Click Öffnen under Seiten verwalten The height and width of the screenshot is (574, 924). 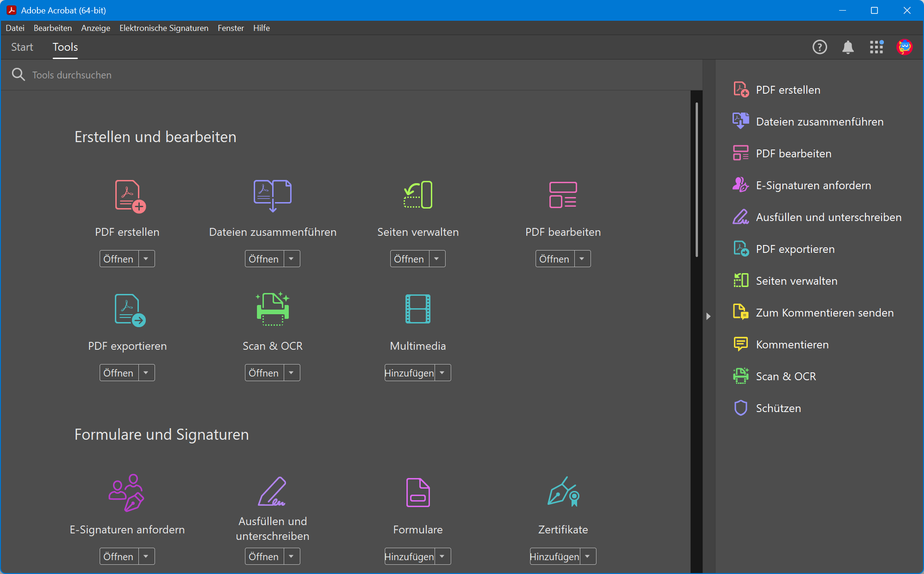point(409,259)
